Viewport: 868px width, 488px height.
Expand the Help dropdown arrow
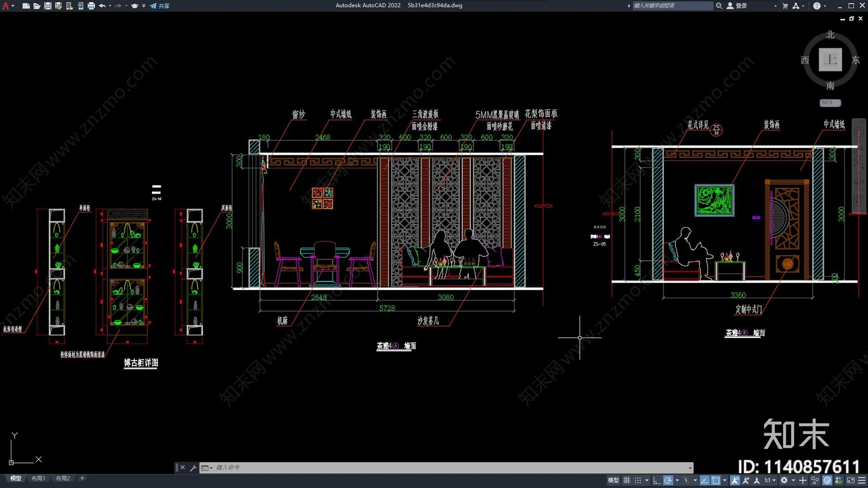click(825, 6)
